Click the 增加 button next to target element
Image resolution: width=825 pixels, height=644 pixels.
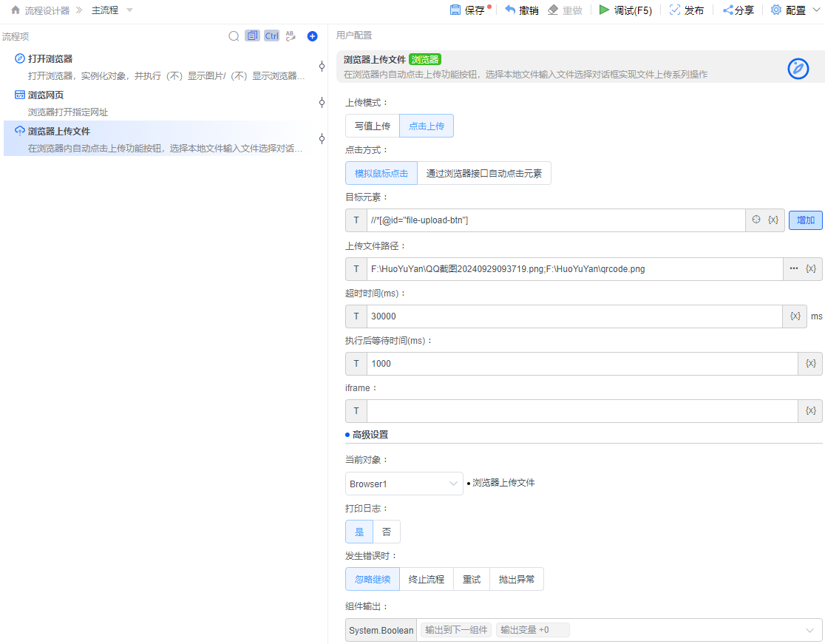tap(805, 220)
